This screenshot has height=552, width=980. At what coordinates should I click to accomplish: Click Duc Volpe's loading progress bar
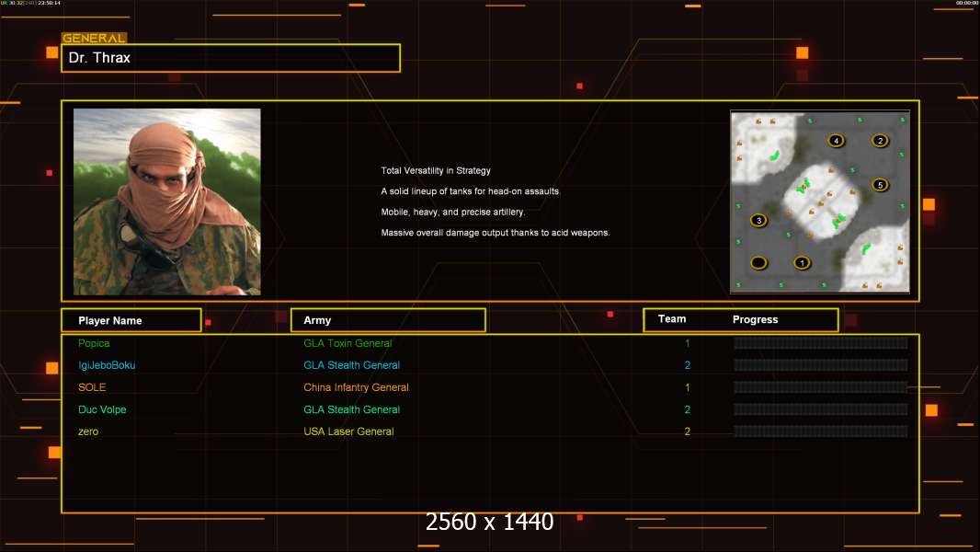click(x=821, y=409)
